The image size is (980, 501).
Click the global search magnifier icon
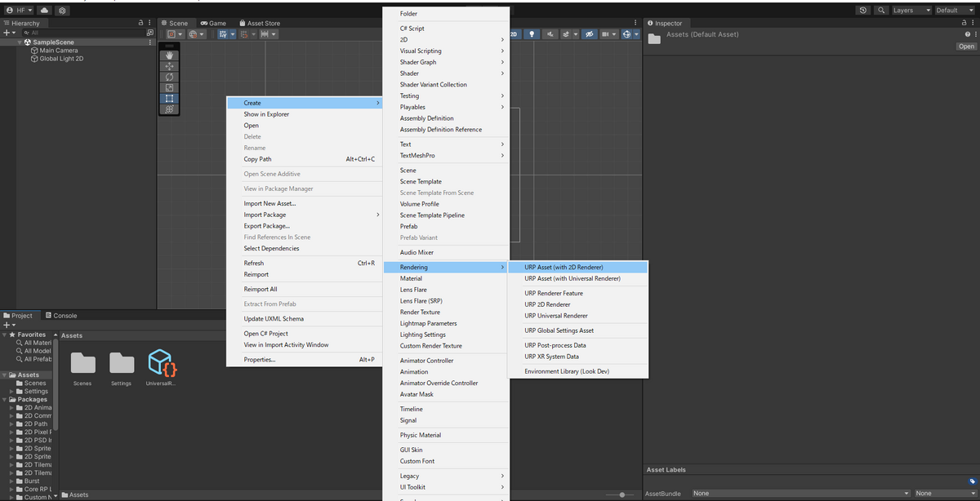coord(882,10)
